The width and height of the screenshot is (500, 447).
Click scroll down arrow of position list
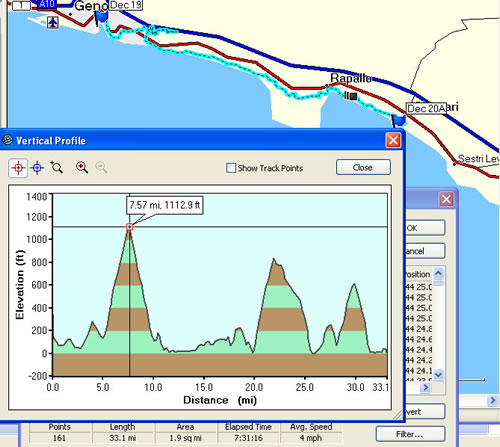pyautogui.click(x=438, y=374)
